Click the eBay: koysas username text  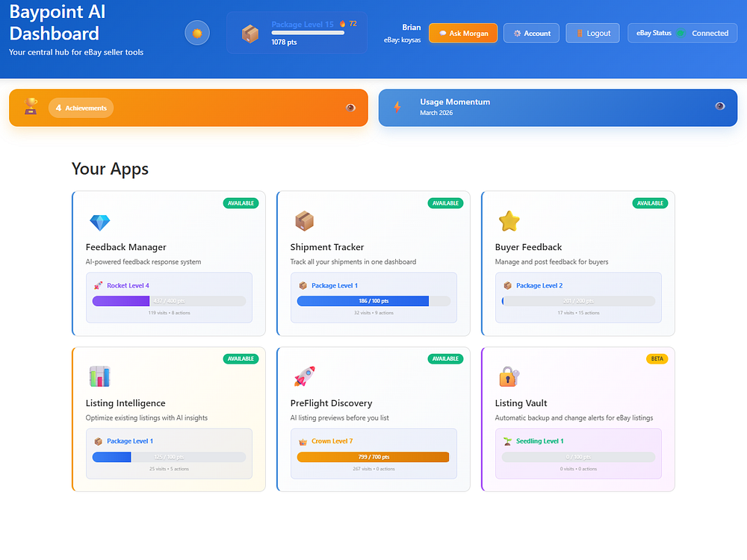pyautogui.click(x=402, y=40)
